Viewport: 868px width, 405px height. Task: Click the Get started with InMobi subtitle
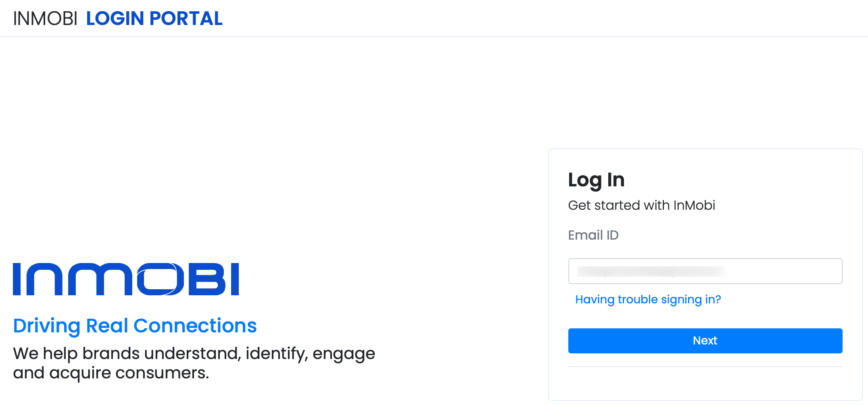click(x=641, y=205)
